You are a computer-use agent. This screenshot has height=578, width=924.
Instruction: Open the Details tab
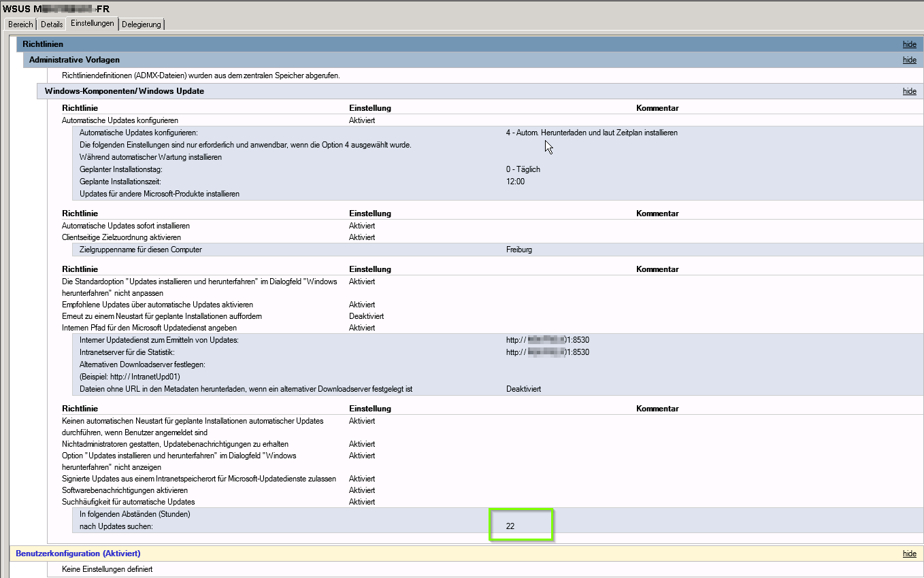(52, 24)
